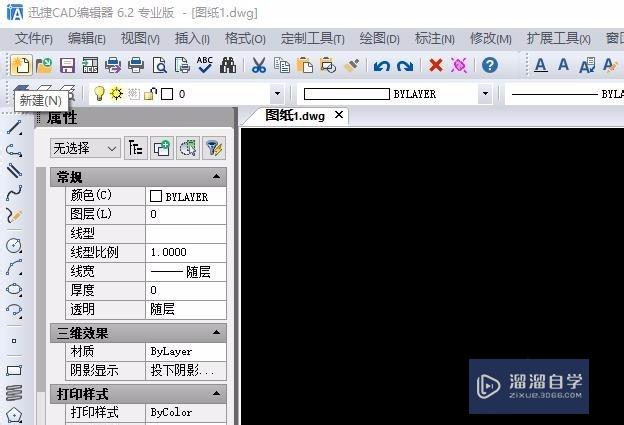624x425 pixels.
Task: Edit the 线型比例 value 1.0000
Action: tap(186, 252)
